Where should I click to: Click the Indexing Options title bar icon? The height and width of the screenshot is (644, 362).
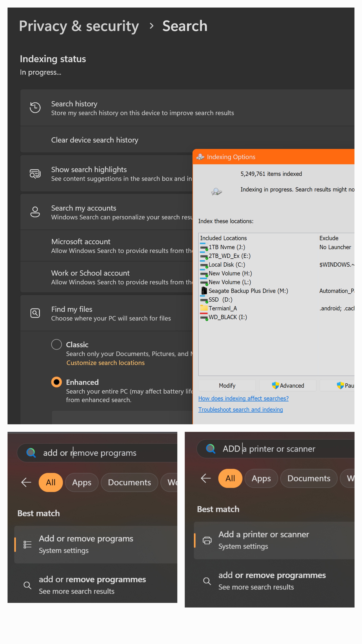200,157
